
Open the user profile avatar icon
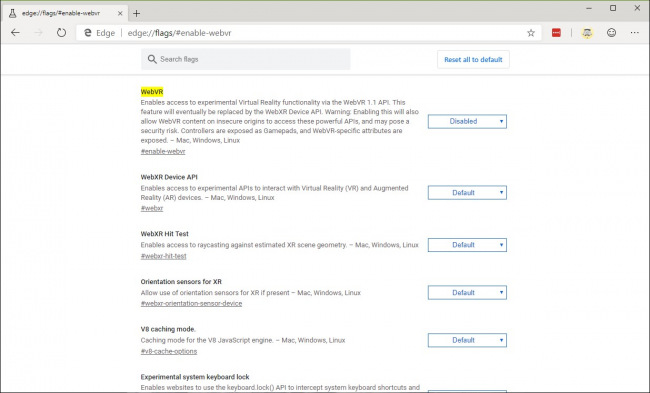587,33
